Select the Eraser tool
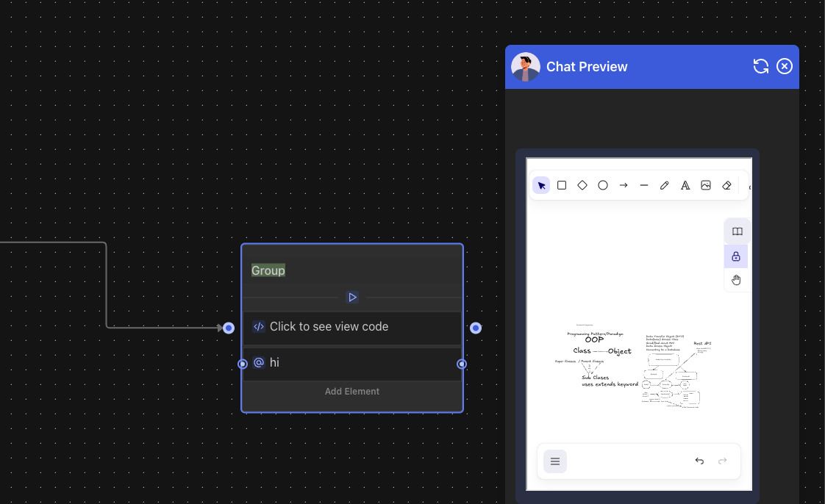Viewport: 825px width, 504px height. [x=726, y=186]
